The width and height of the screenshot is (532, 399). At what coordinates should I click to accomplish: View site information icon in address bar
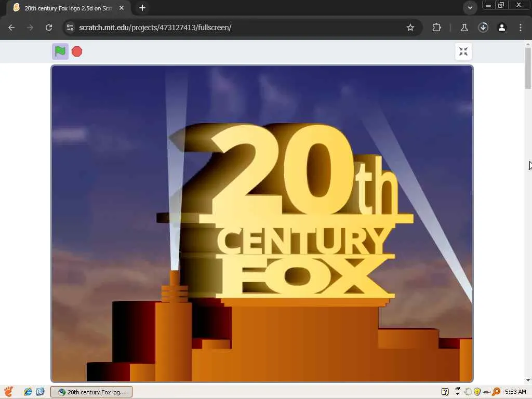[x=70, y=28]
